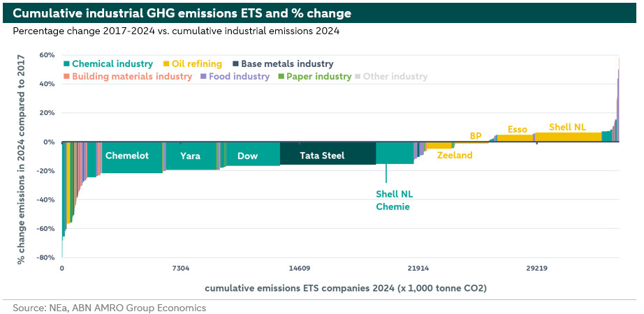Image resolution: width=644 pixels, height=314 pixels.
Task: Click the 21914 x-axis tick label
Action: point(418,269)
